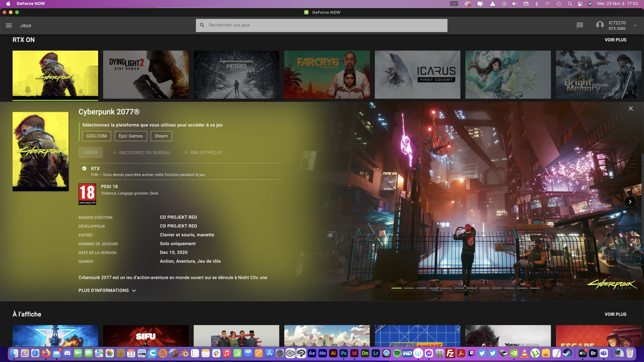Select the Dying Light 2 thumbnail

coord(146,74)
